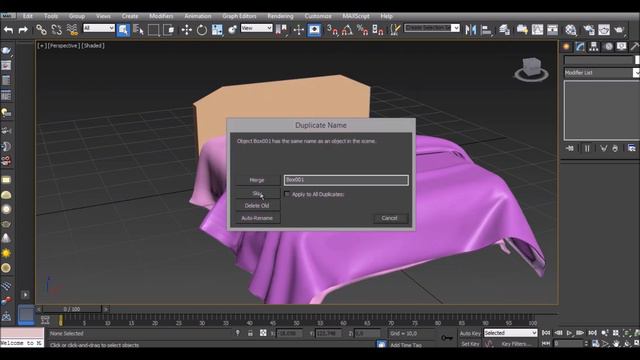
Task: Open the MAXScript menu
Action: tap(356, 16)
